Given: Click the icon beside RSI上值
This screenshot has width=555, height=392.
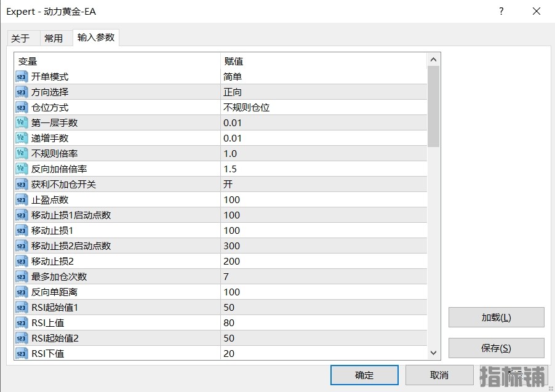Looking at the screenshot, I should pyautogui.click(x=22, y=323).
